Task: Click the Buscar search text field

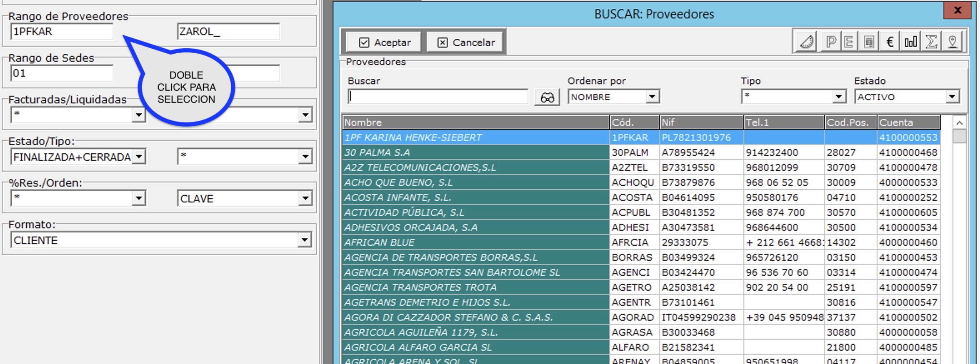Action: (438, 97)
